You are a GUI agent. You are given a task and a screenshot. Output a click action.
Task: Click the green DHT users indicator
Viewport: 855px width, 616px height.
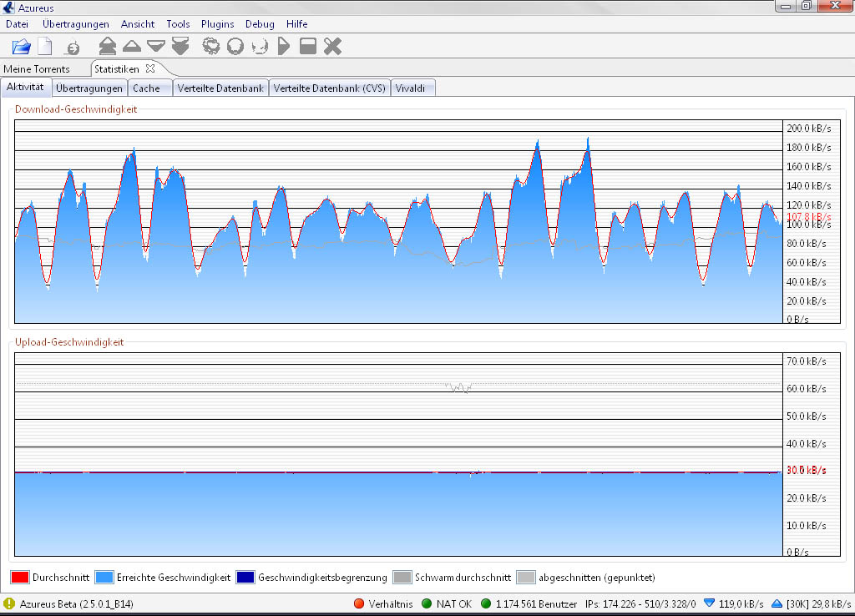[x=486, y=603]
